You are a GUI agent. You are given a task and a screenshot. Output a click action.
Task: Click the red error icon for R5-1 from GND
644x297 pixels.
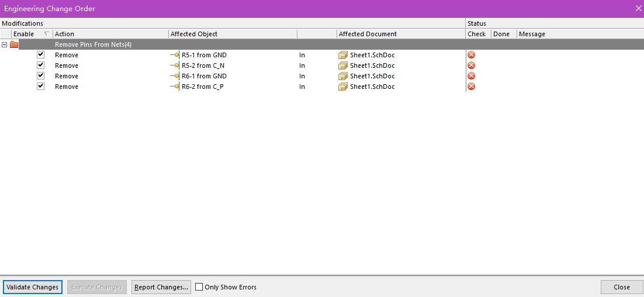click(x=472, y=54)
